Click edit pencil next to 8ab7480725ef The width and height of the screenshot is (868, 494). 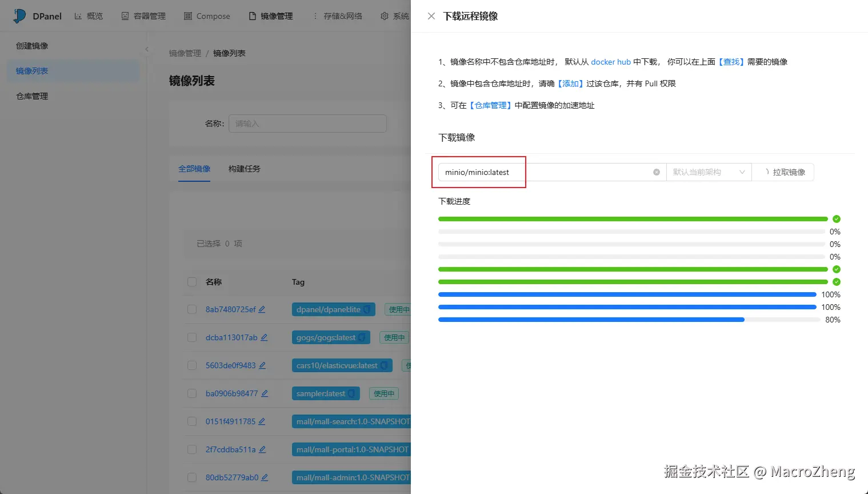(262, 309)
